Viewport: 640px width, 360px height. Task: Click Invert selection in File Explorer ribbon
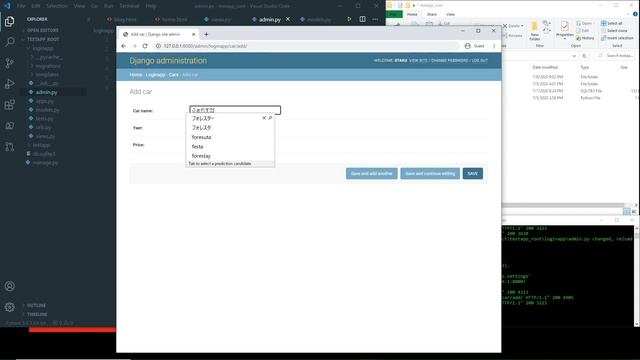pos(617,38)
